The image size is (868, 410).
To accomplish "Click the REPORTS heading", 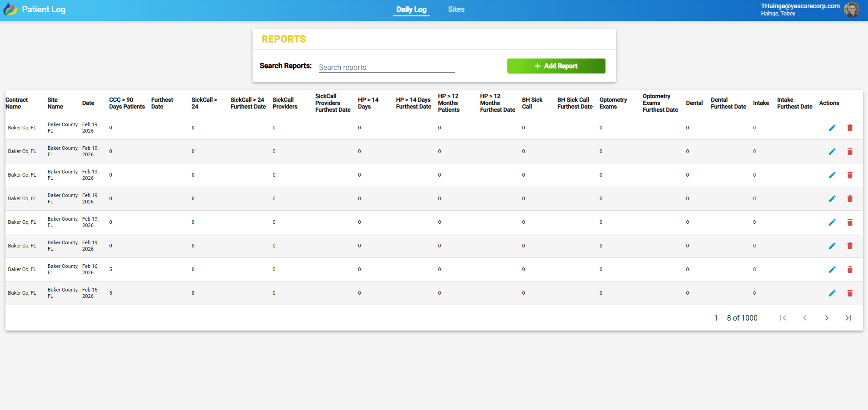I will 284,39.
